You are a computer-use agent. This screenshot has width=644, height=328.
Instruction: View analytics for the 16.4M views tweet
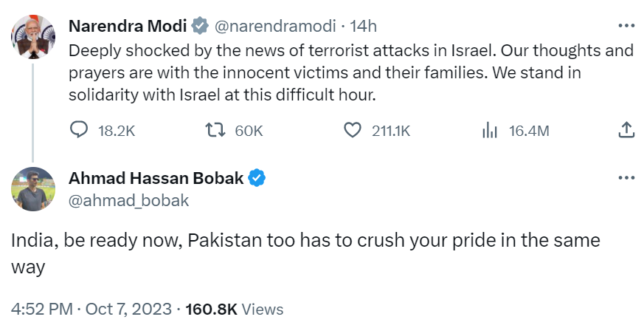[x=488, y=131]
